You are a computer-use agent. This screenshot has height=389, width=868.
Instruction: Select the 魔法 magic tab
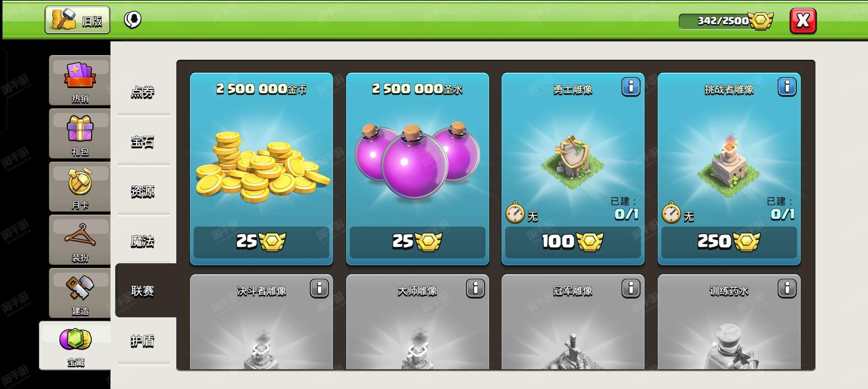tap(143, 241)
